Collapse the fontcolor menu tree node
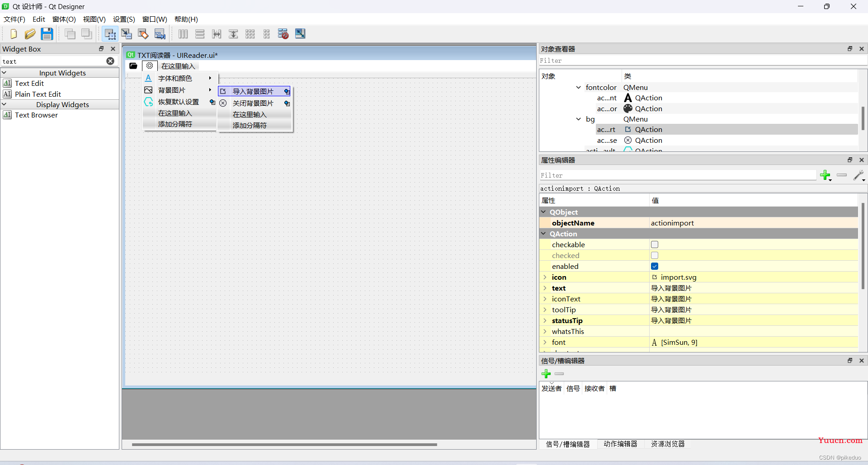This screenshot has height=465, width=868. pos(578,87)
